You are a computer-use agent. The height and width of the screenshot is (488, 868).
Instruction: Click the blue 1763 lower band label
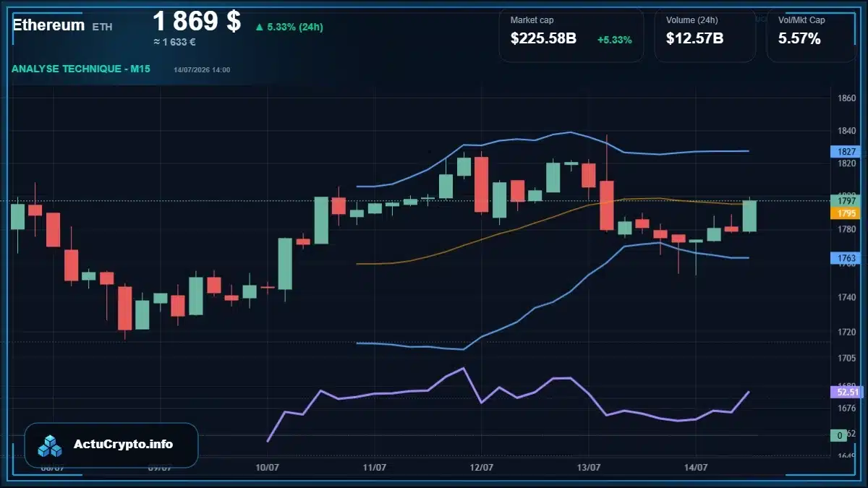click(x=846, y=258)
